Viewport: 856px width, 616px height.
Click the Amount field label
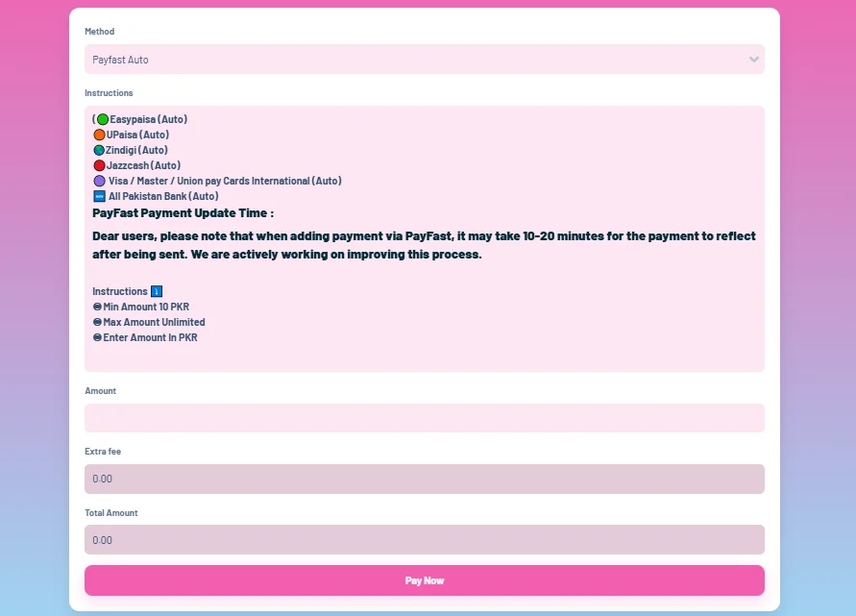tap(100, 391)
